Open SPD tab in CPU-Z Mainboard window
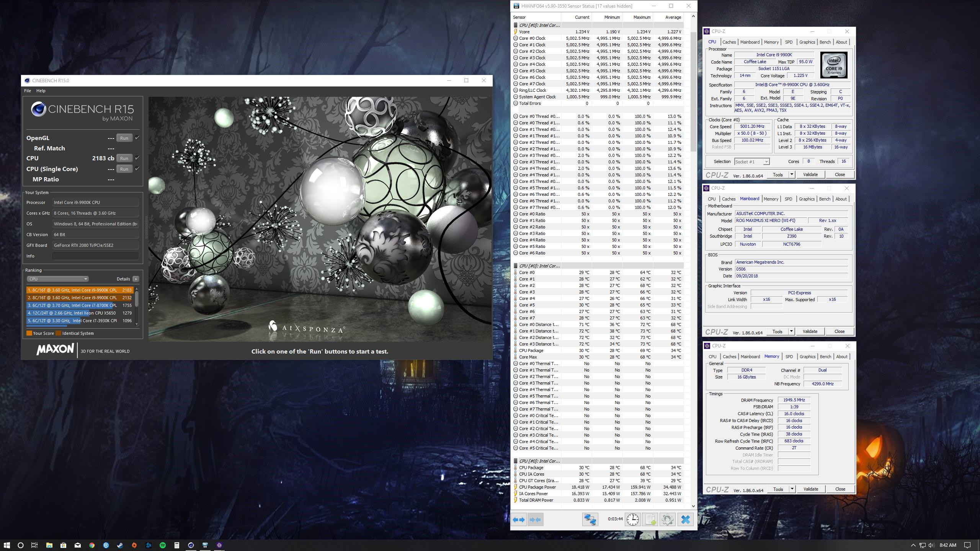 (x=788, y=199)
